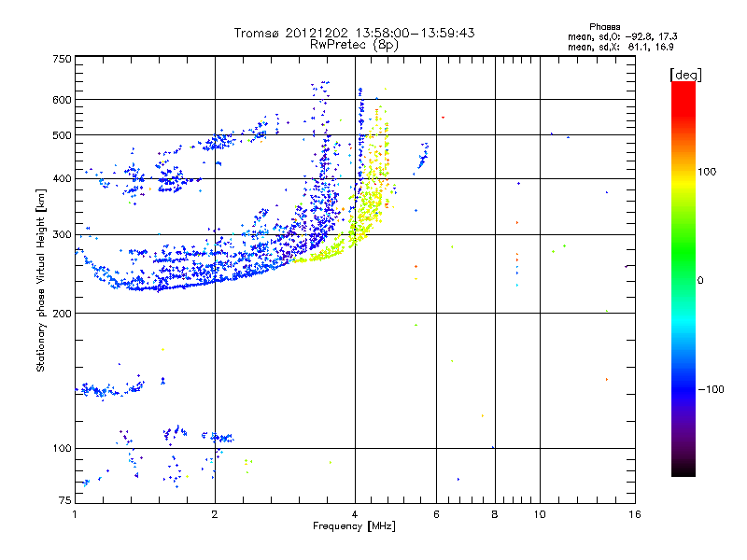Click the 'Frequency [MHz]' axis label
The width and height of the screenshot is (747, 560).
tap(354, 526)
